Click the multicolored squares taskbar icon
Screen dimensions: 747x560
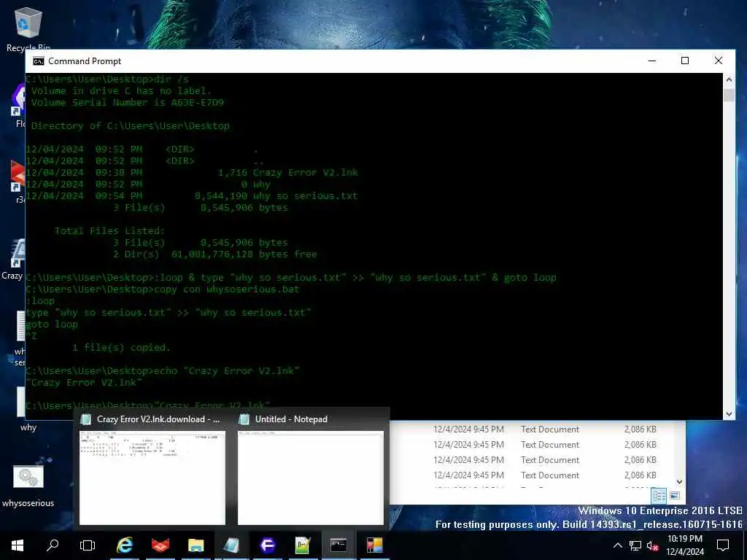pyautogui.click(x=374, y=545)
